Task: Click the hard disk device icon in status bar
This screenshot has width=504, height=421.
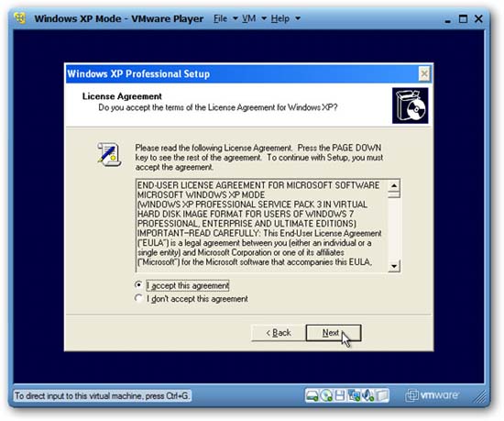Action: pos(312,395)
